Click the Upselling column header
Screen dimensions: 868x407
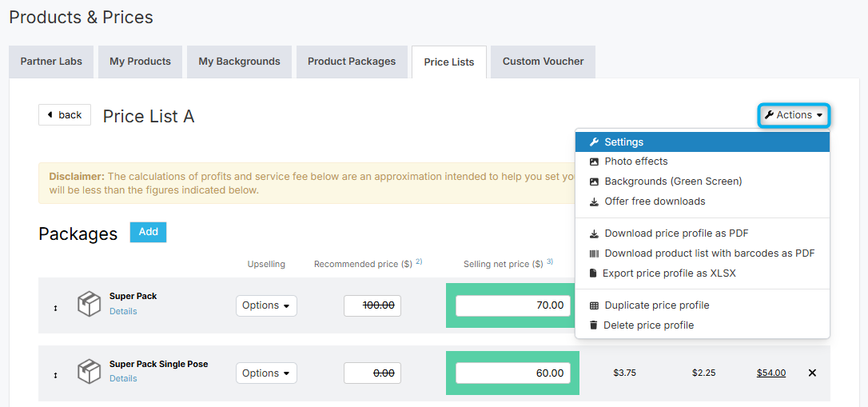266,265
